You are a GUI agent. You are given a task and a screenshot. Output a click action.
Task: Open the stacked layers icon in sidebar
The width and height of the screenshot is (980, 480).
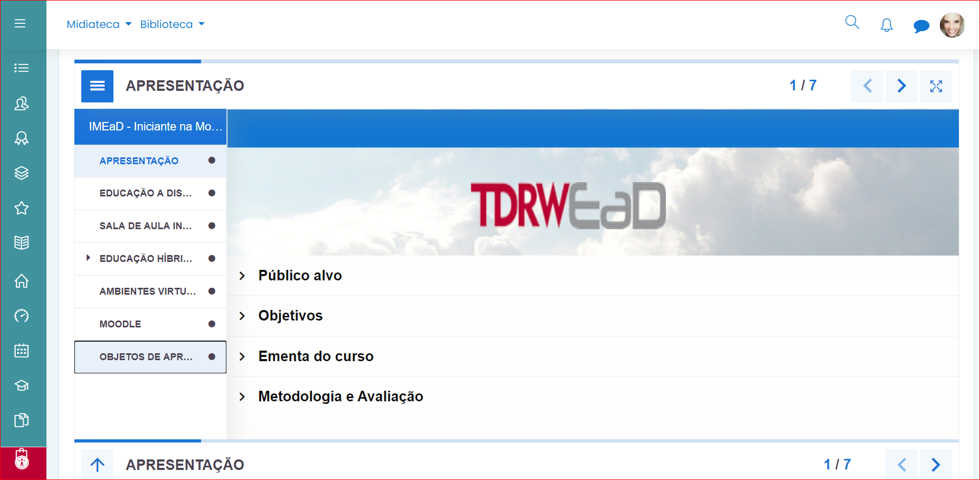[x=21, y=173]
